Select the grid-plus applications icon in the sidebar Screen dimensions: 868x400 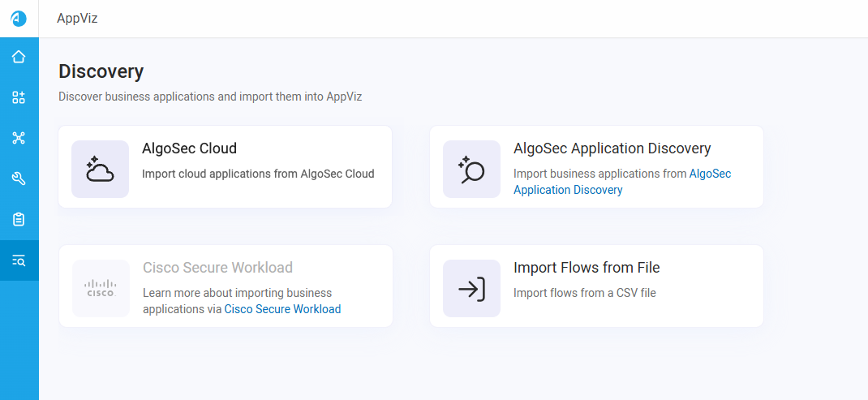[x=19, y=97]
